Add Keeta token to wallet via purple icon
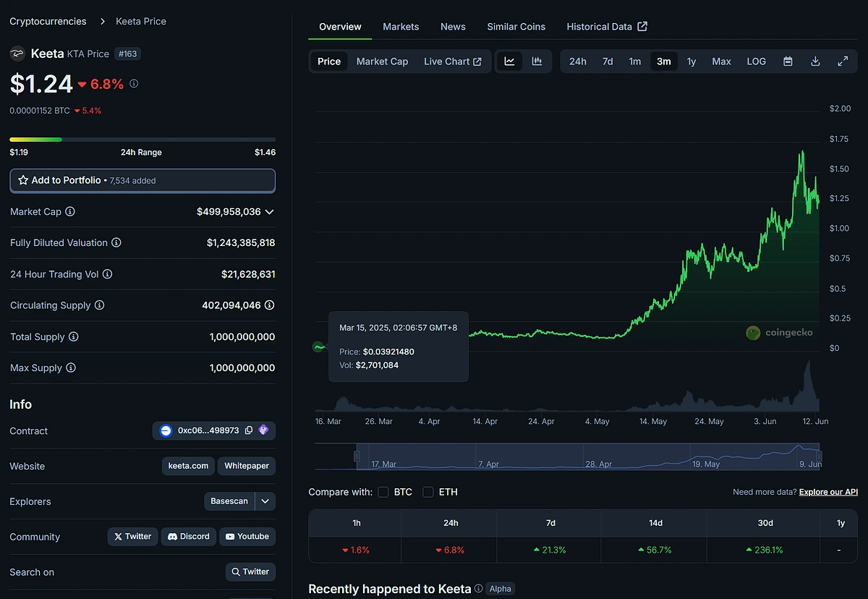This screenshot has width=868, height=599. click(263, 430)
